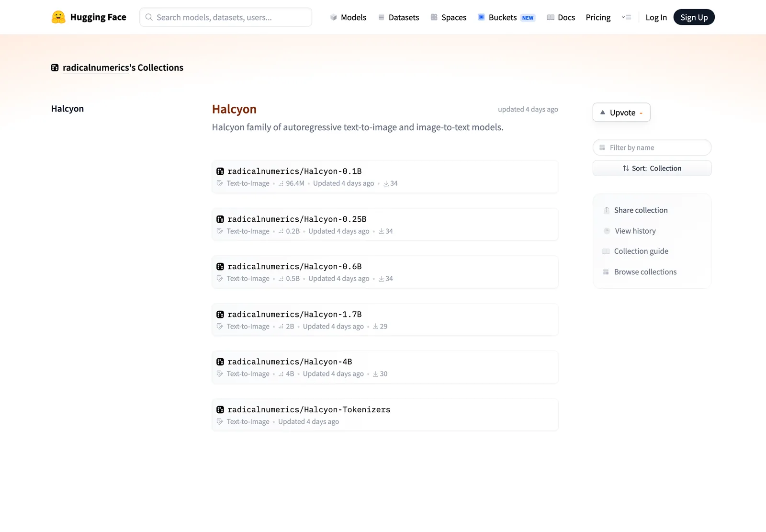The height and width of the screenshot is (532, 766).
Task: Open radicalnumerics/Halcyon-4B model link
Action: click(290, 362)
